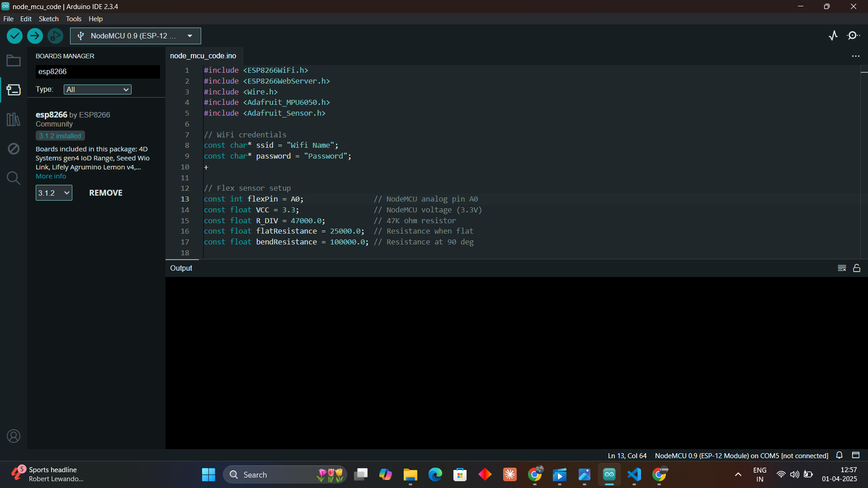Click the Ln 13, Col 64 status entry

pyautogui.click(x=627, y=455)
